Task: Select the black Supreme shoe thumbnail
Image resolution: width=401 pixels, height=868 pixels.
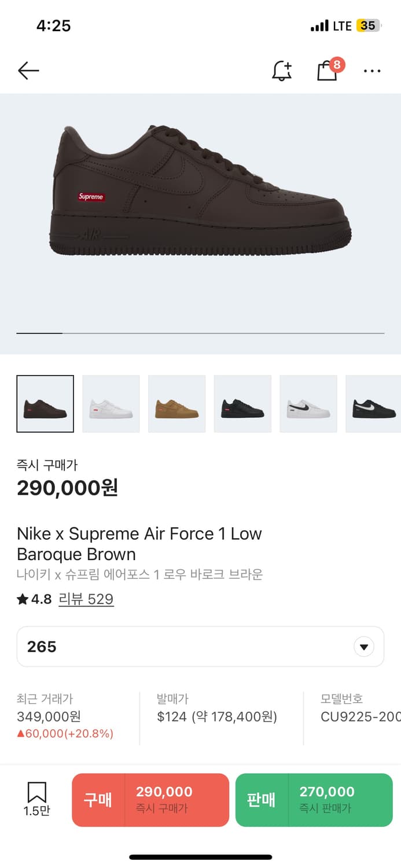Action: click(243, 404)
